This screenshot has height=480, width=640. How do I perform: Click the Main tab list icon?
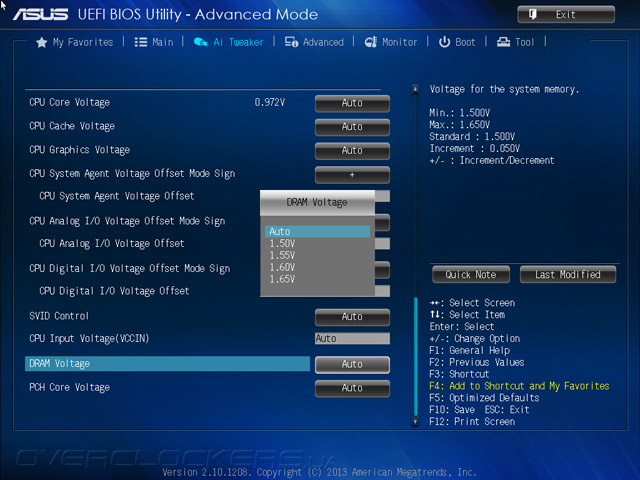[x=141, y=42]
